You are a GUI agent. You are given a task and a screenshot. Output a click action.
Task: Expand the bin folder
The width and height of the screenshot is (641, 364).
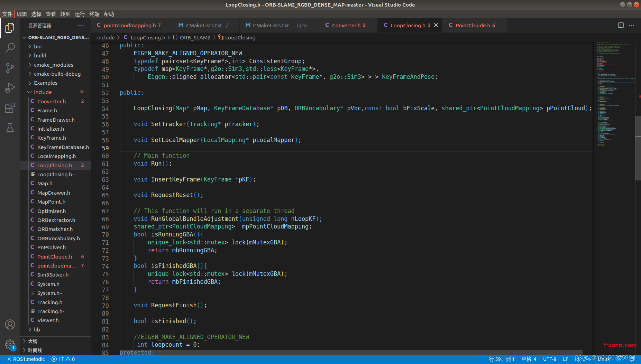pyautogui.click(x=55, y=46)
